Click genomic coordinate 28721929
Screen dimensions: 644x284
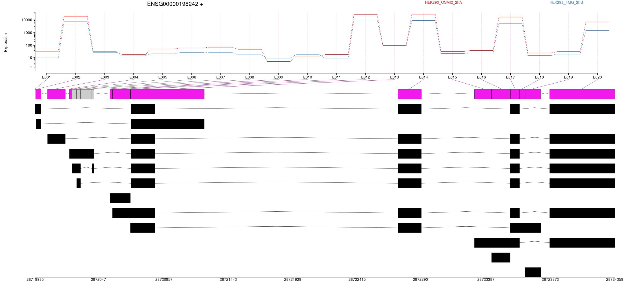pyautogui.click(x=293, y=279)
